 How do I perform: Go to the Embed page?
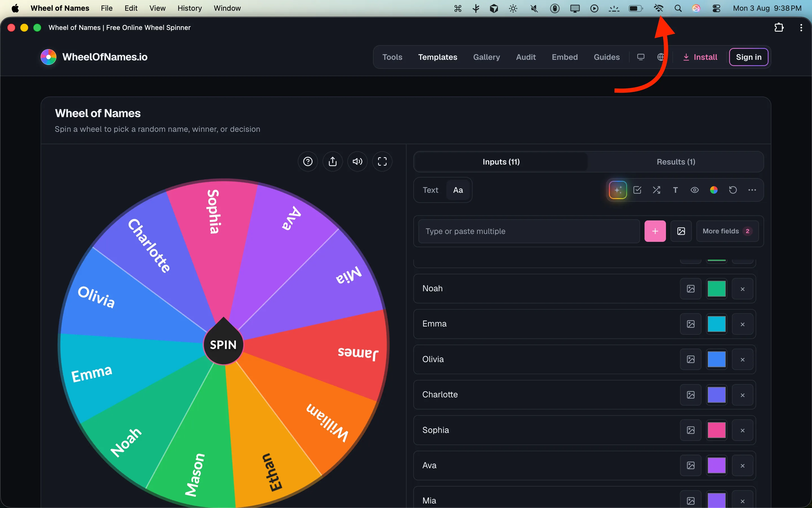pyautogui.click(x=565, y=57)
